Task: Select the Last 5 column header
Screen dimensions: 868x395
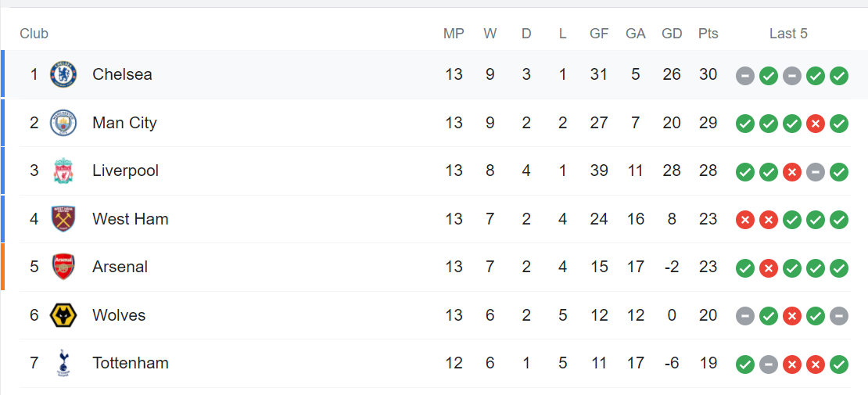Action: tap(788, 34)
